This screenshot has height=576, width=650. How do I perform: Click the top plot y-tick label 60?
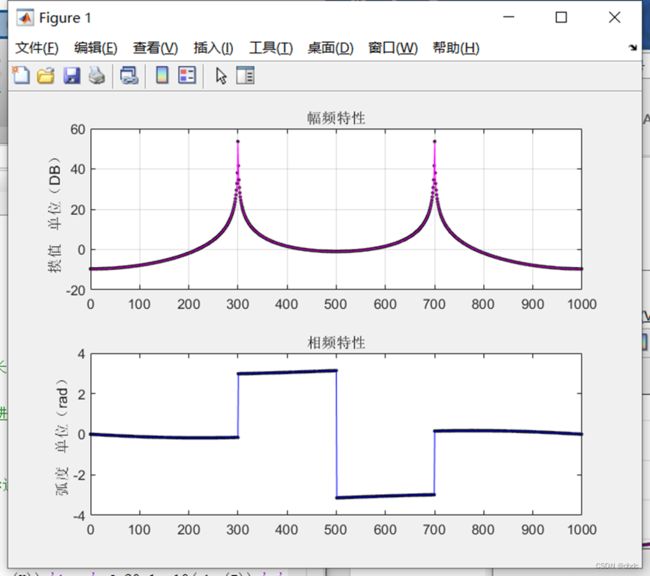[x=78, y=129]
